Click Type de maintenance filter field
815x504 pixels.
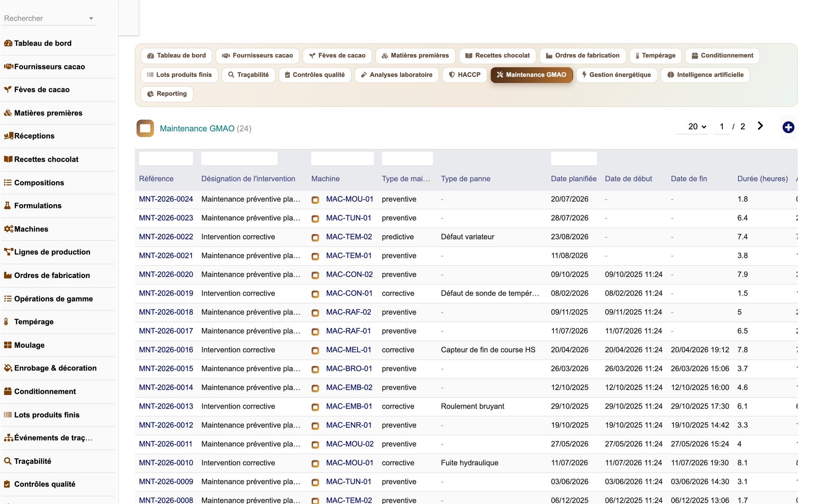pos(407,159)
